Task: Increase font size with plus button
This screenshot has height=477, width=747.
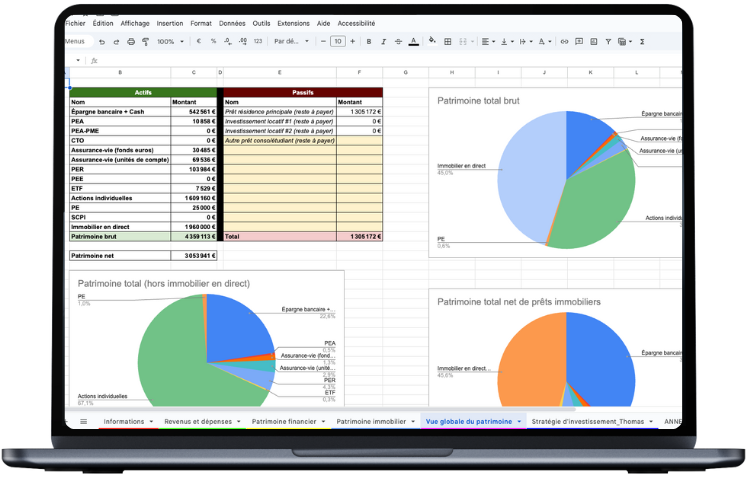Action: [353, 41]
